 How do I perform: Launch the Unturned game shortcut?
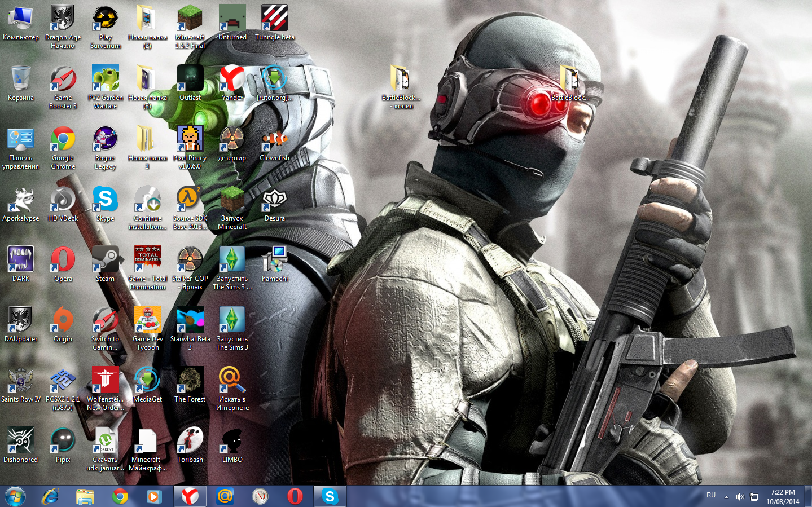232,23
